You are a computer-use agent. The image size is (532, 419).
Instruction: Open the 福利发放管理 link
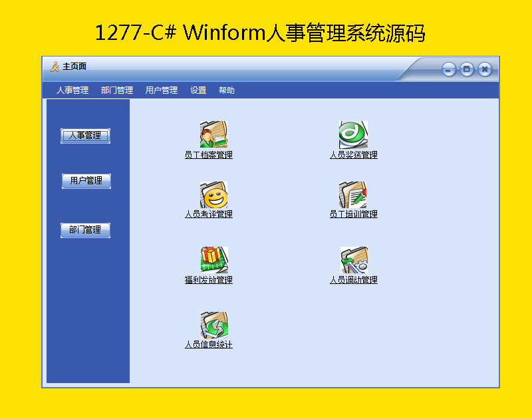pos(209,280)
